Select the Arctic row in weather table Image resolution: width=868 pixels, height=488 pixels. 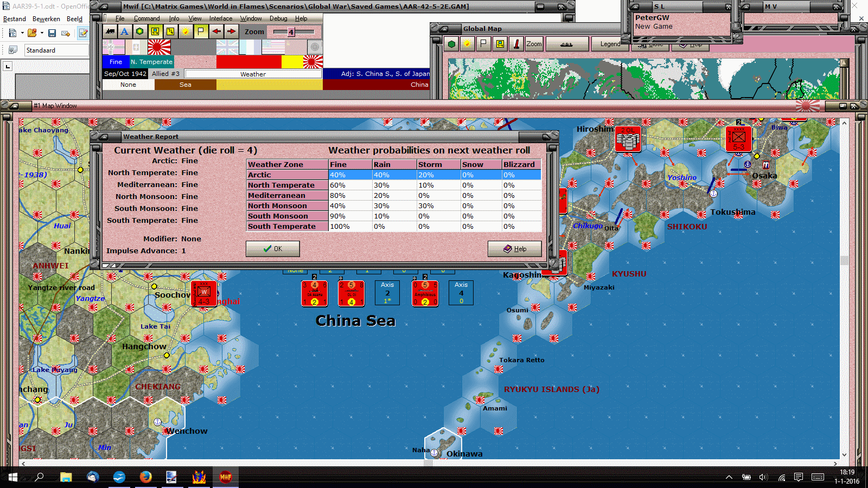tap(394, 175)
